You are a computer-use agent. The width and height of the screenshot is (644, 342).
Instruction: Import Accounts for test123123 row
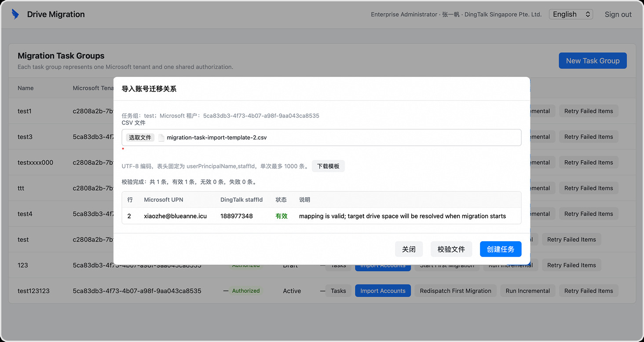(x=383, y=291)
